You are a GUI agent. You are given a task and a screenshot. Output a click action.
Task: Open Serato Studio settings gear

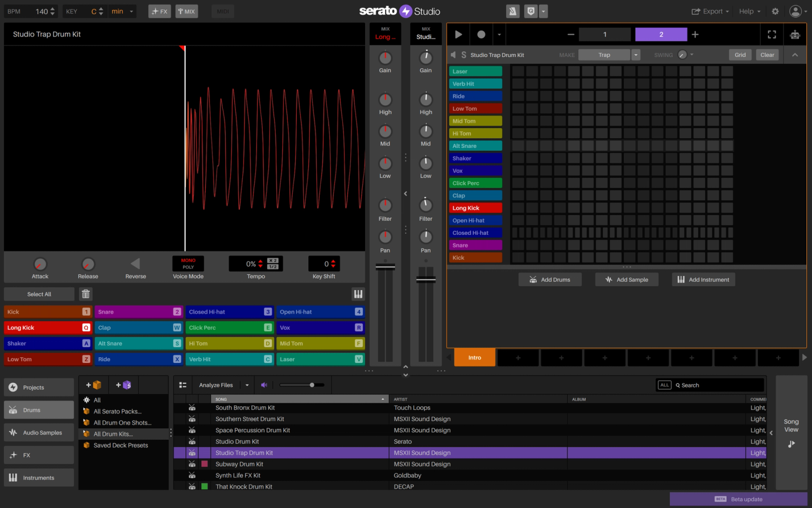click(x=774, y=11)
